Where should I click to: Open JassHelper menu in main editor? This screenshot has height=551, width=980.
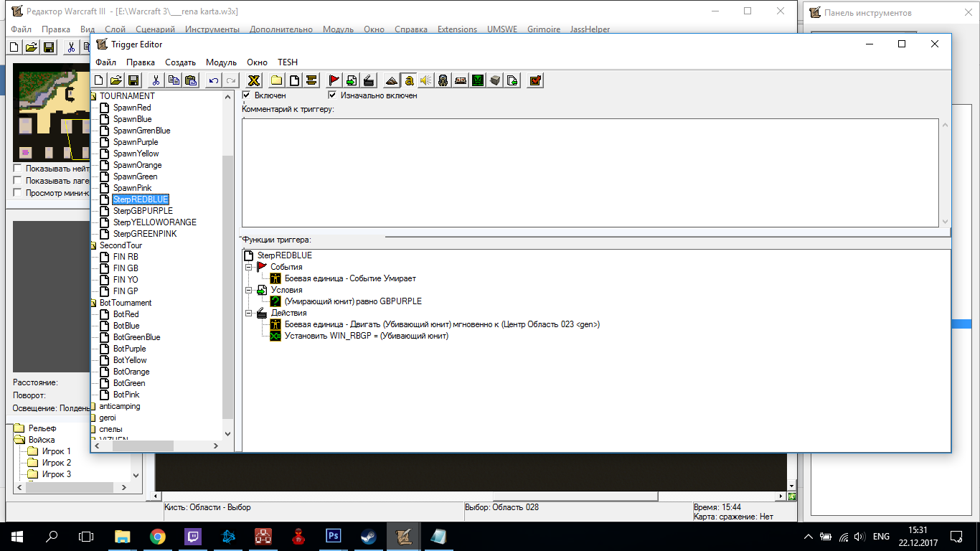tap(590, 29)
